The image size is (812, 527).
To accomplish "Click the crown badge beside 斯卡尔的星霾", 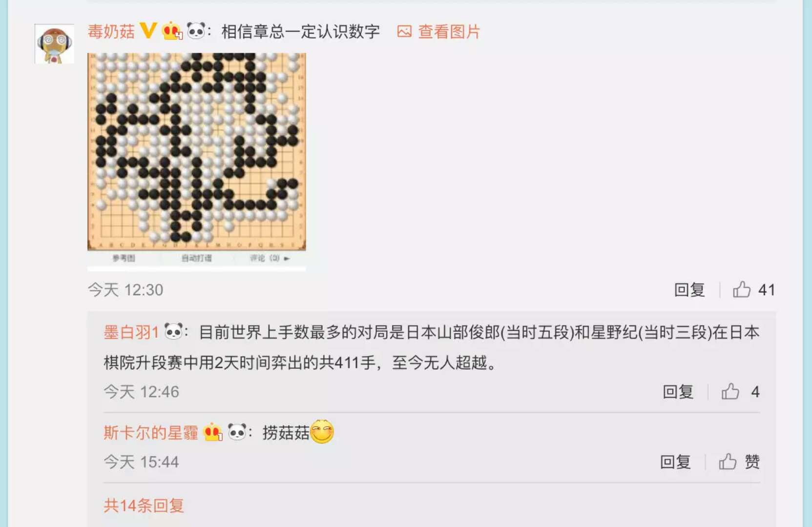I will (213, 432).
